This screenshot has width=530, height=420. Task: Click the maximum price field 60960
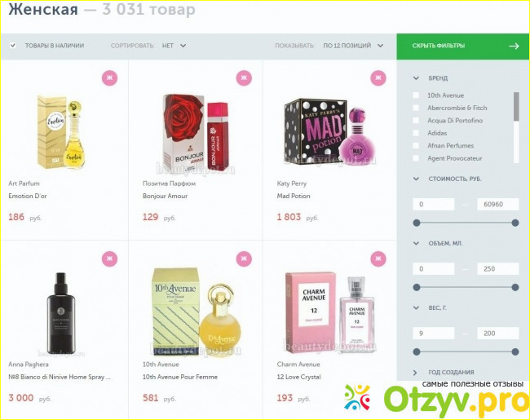click(x=497, y=204)
